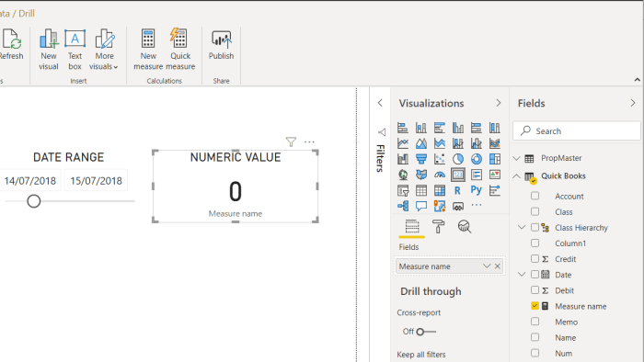Uncheck the Measure name field
The width and height of the screenshot is (644, 362).
point(535,306)
